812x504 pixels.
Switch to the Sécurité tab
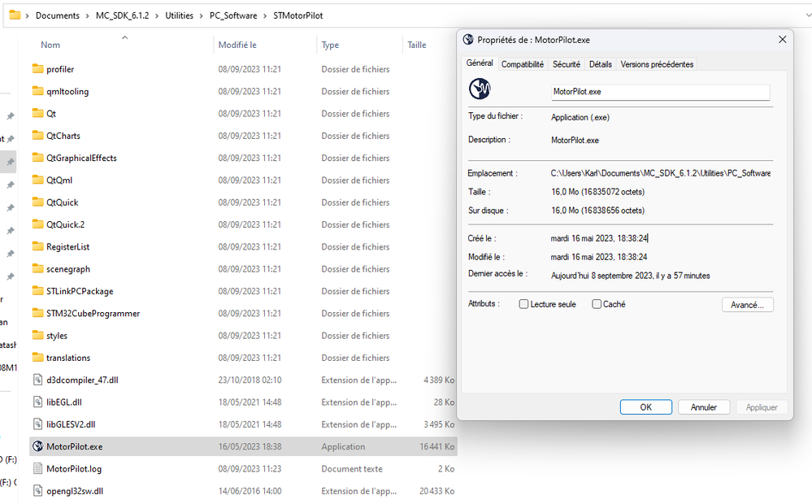click(x=566, y=64)
